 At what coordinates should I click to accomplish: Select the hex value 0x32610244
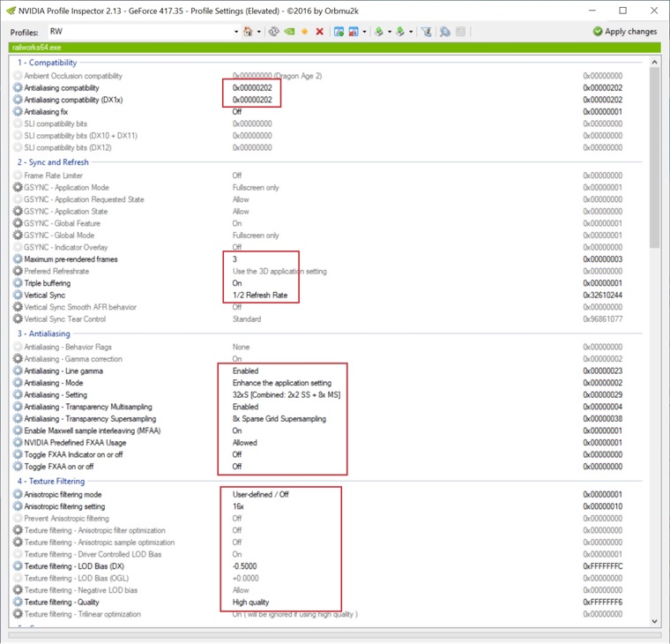[602, 295]
